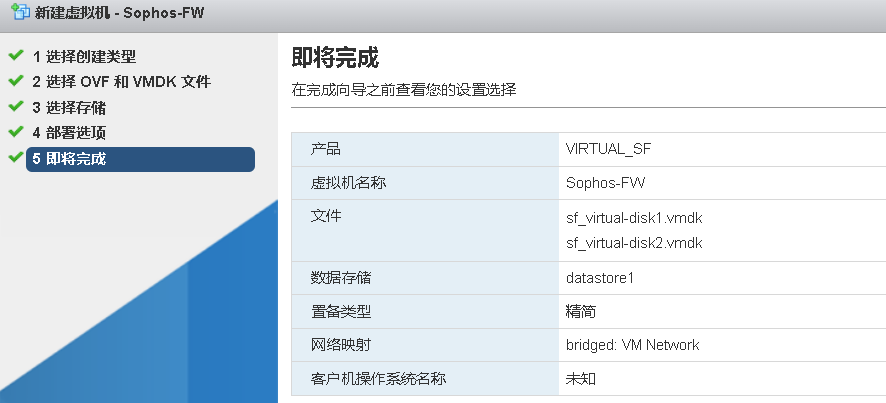Image resolution: width=886 pixels, height=403 pixels.
Task: Click the 置备类型 row label
Action: click(x=341, y=311)
